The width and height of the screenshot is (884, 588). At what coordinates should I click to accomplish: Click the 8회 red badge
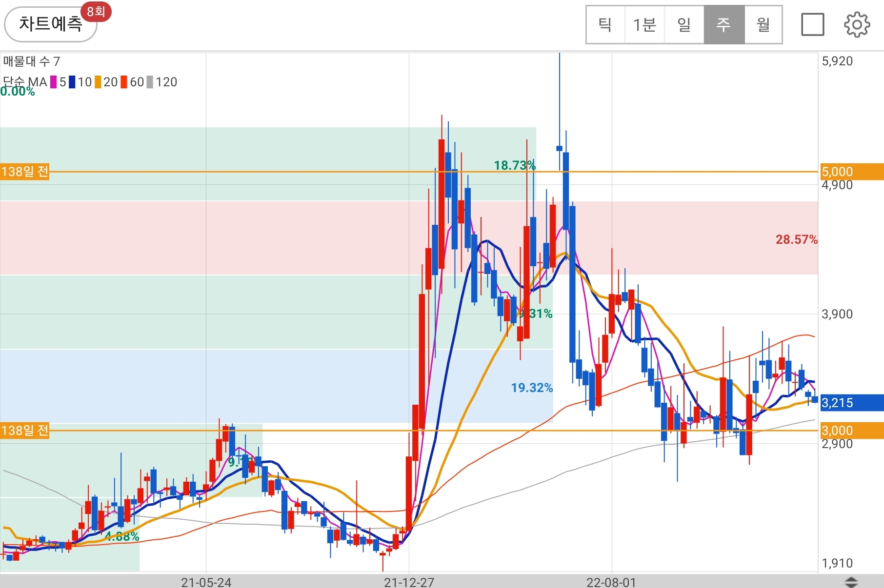pyautogui.click(x=96, y=11)
